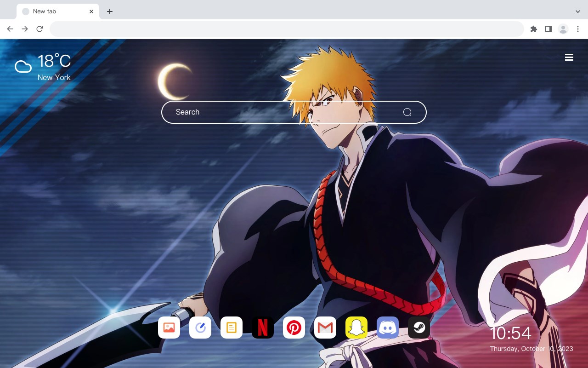This screenshot has width=588, height=368.
Task: Open the Extensions puzzle icon
Action: (533, 29)
